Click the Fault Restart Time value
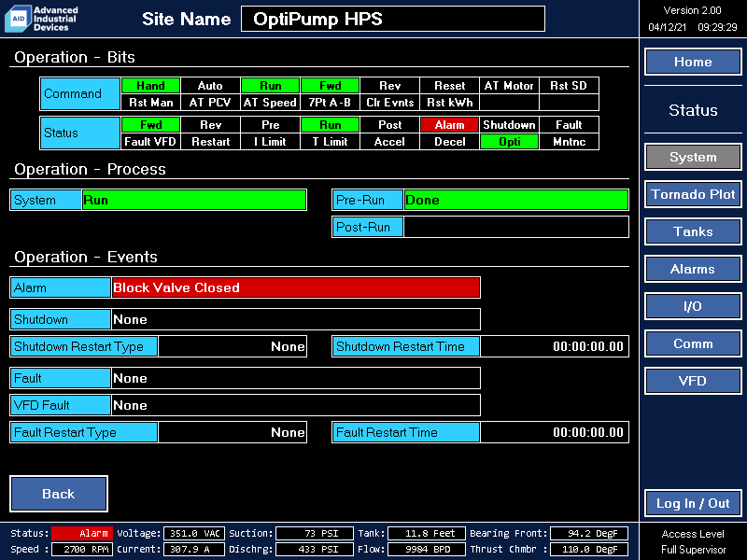Viewport: 747px width, 560px height. click(555, 432)
